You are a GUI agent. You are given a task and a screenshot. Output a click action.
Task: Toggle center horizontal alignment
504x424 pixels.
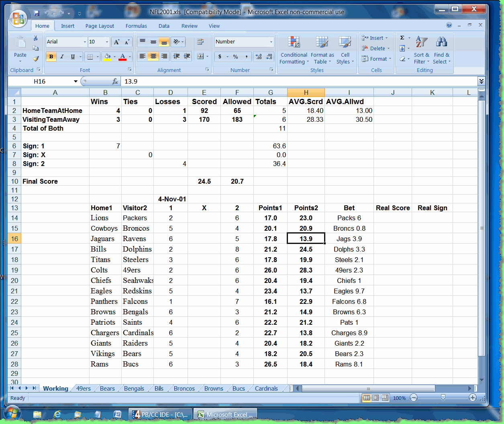click(153, 57)
